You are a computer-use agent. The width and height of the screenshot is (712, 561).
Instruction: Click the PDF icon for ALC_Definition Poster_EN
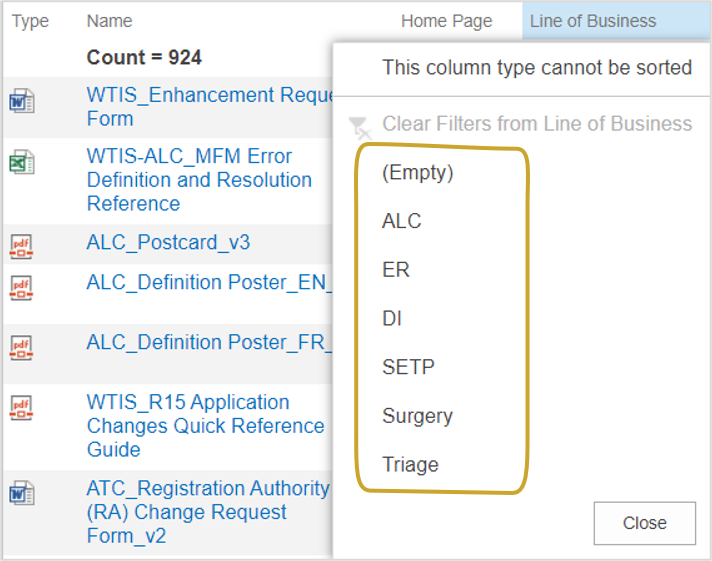coord(21,288)
